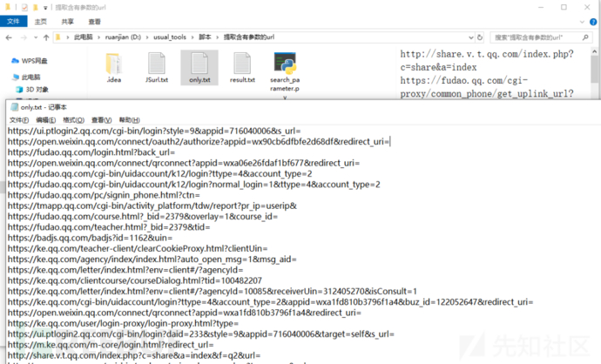Click 脚本 in the address breadcrumb
The width and height of the screenshot is (601, 364).
pyautogui.click(x=205, y=37)
